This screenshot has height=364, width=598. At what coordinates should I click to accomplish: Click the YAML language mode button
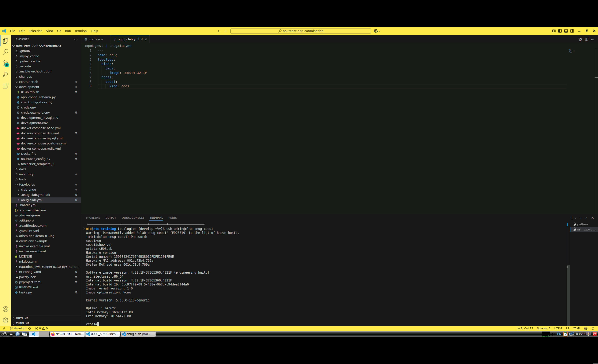(576, 328)
